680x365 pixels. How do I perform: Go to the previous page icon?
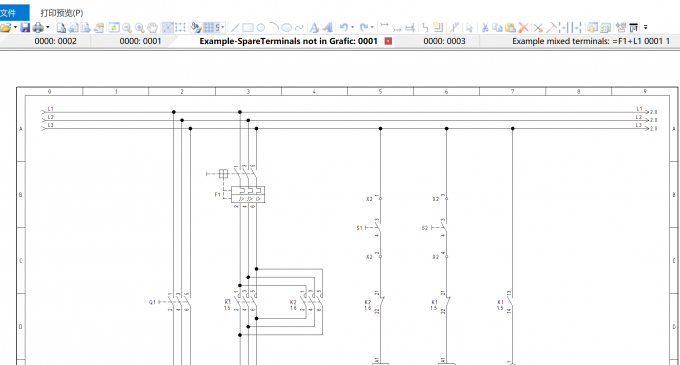[x=73, y=28]
